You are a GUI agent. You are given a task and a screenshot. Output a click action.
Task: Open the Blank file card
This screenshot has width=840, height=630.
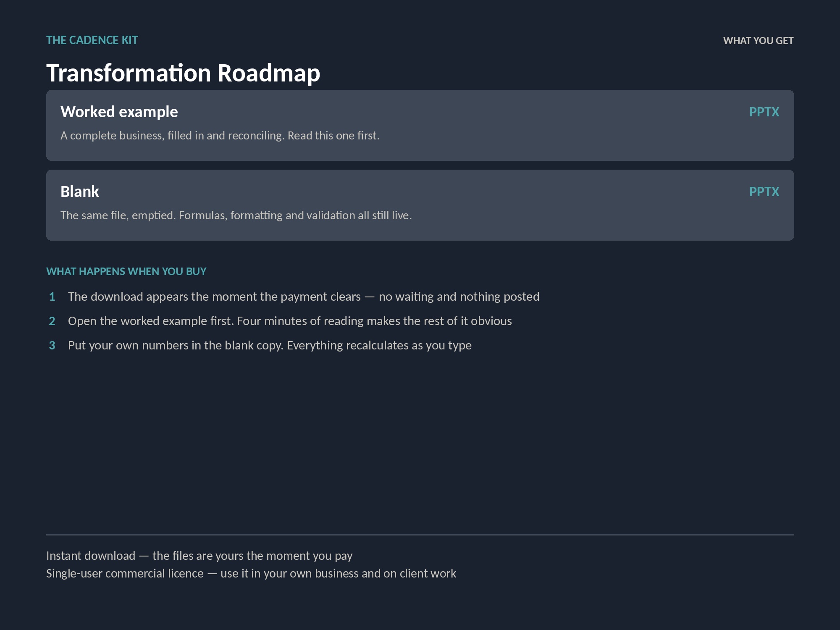420,205
